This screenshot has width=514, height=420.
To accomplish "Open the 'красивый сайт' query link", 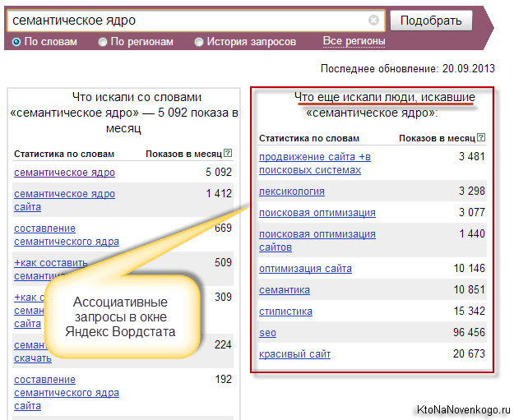I will [x=294, y=354].
